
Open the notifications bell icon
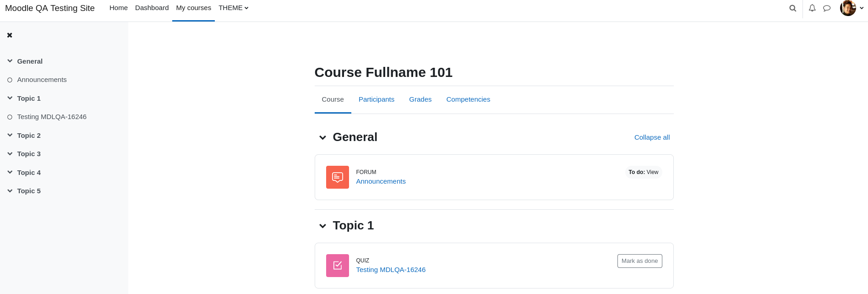coord(812,8)
